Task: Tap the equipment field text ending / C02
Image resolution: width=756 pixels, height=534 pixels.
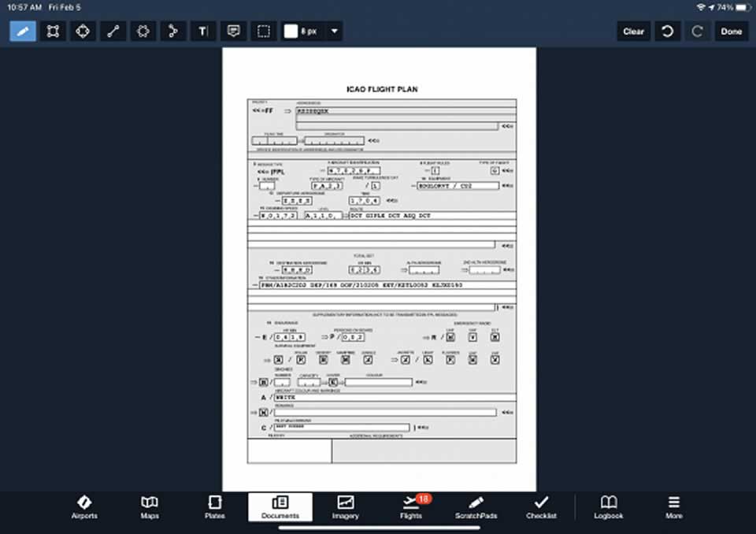Action: 446,186
